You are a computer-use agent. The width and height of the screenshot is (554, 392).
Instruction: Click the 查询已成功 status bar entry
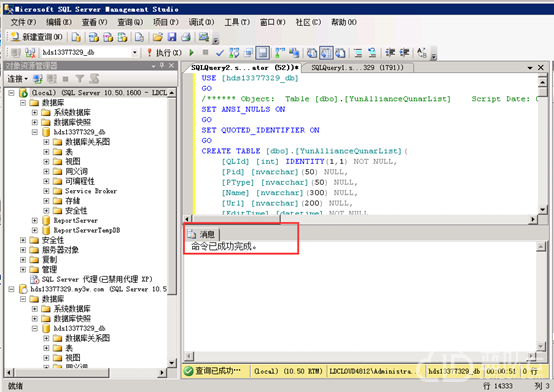point(212,371)
